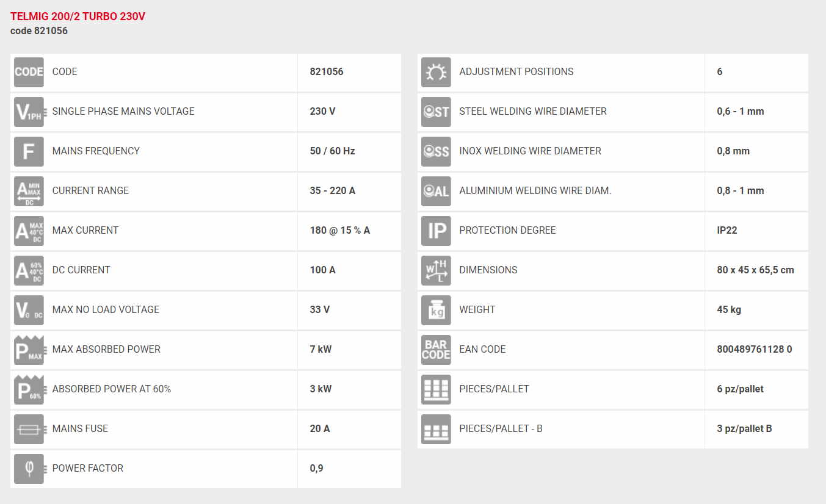Click the IP protection degree icon
Image resolution: width=826 pixels, height=504 pixels.
pos(436,231)
